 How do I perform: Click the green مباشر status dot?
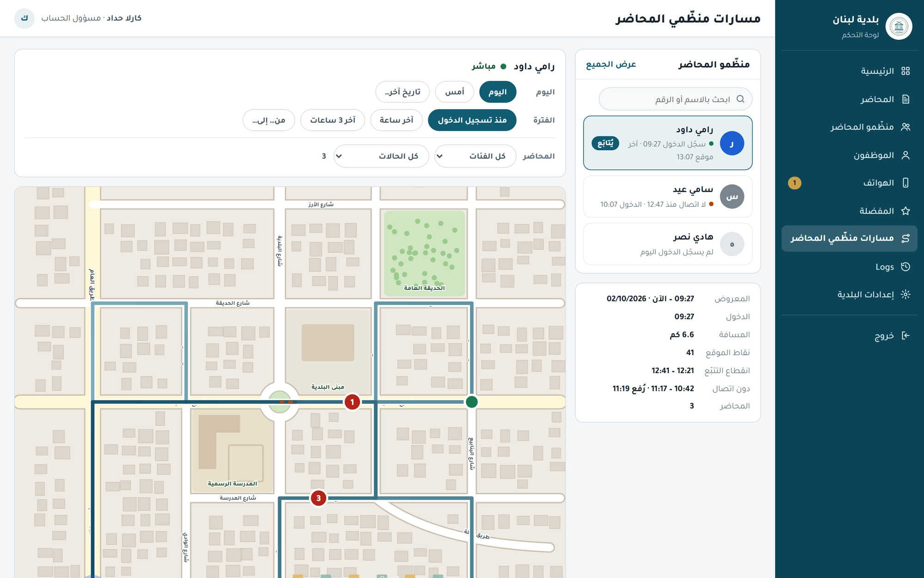click(x=504, y=67)
